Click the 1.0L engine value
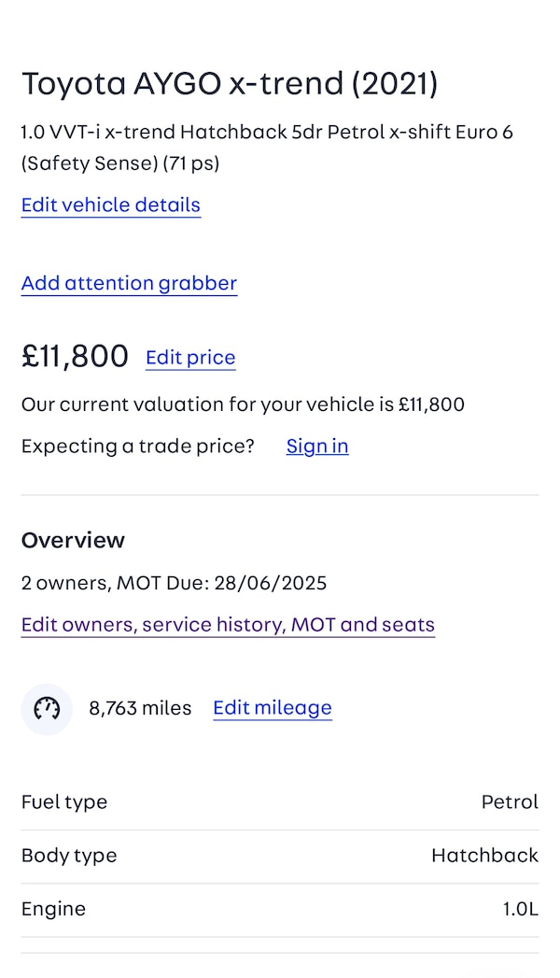560x978 pixels. click(520, 908)
